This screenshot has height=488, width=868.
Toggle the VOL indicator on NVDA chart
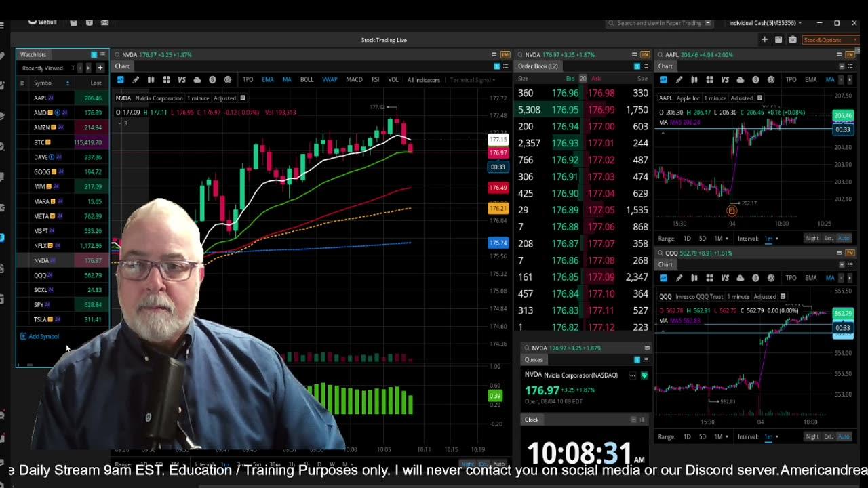393,80
